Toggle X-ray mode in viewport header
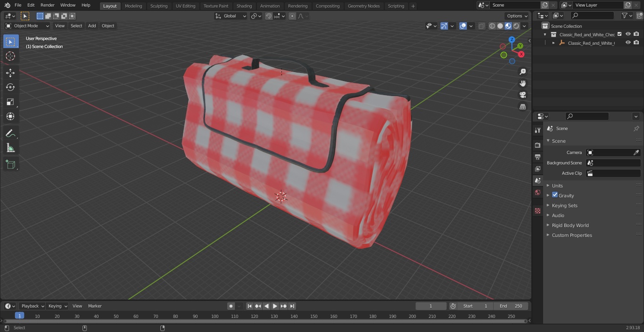The height and width of the screenshot is (332, 644). (481, 26)
